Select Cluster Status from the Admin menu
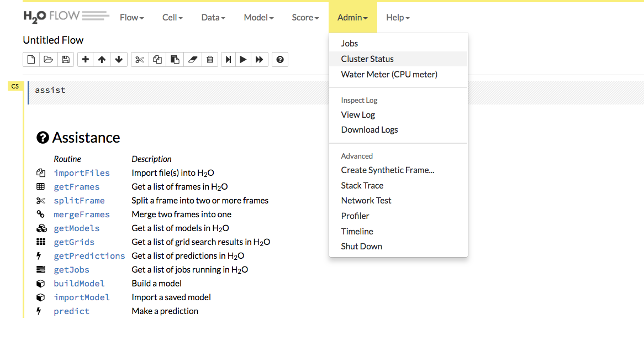The height and width of the screenshot is (350, 644). coord(367,59)
